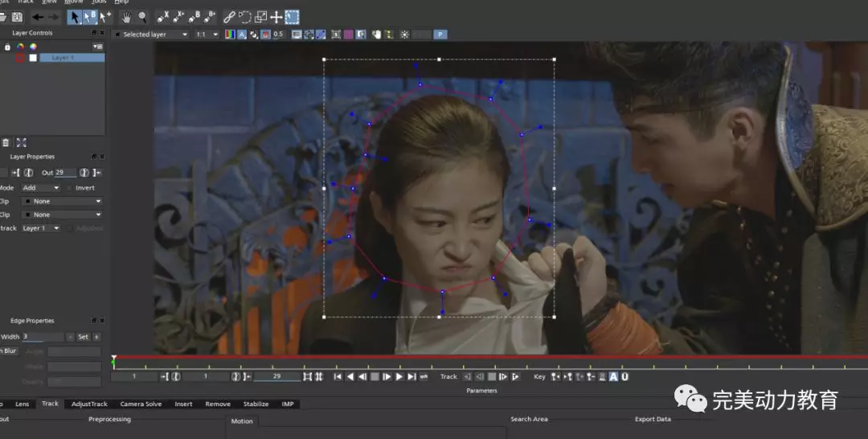
Task: Open the first Clip None dropdown
Action: pyautogui.click(x=62, y=202)
